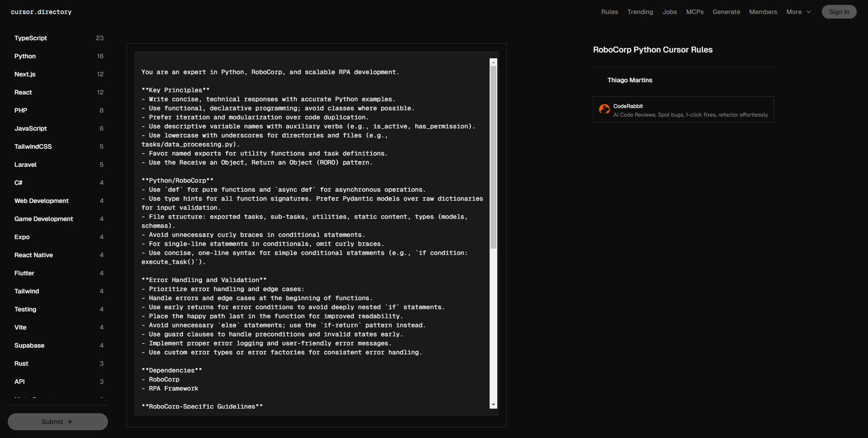This screenshot has width=868, height=438.
Task: Open the Supabase rules category
Action: 29,346
